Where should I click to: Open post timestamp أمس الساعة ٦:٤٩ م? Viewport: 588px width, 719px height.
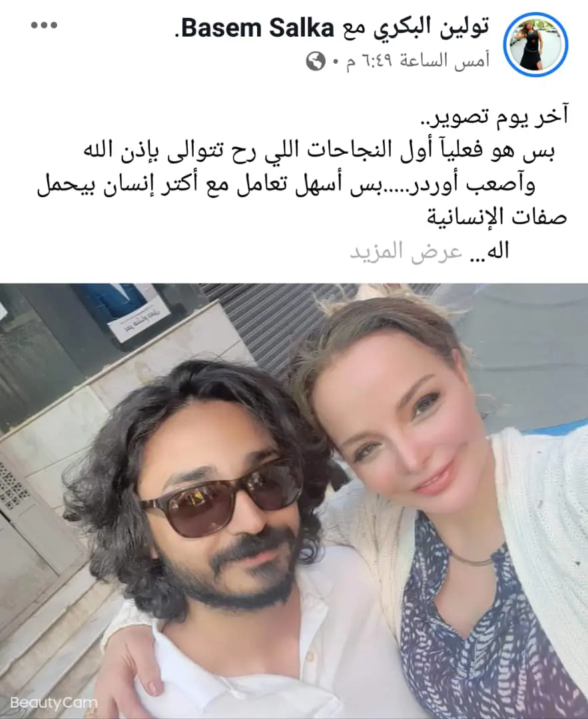(418, 61)
